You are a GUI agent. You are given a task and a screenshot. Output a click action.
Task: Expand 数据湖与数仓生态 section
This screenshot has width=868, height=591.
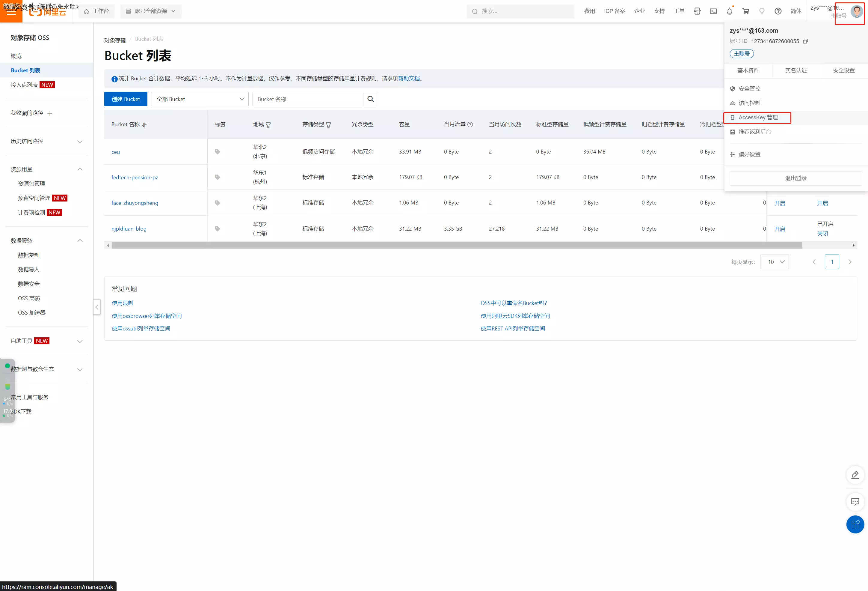[80, 370]
